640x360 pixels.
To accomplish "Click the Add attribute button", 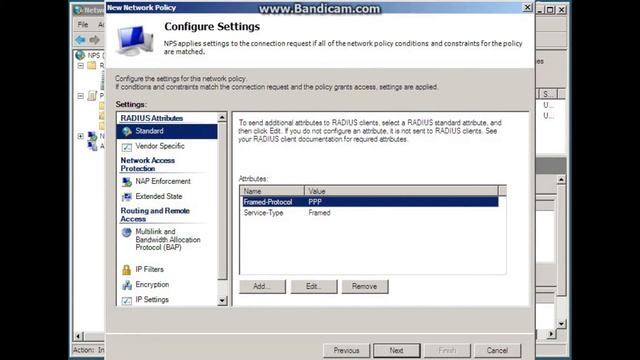I will tap(262, 286).
